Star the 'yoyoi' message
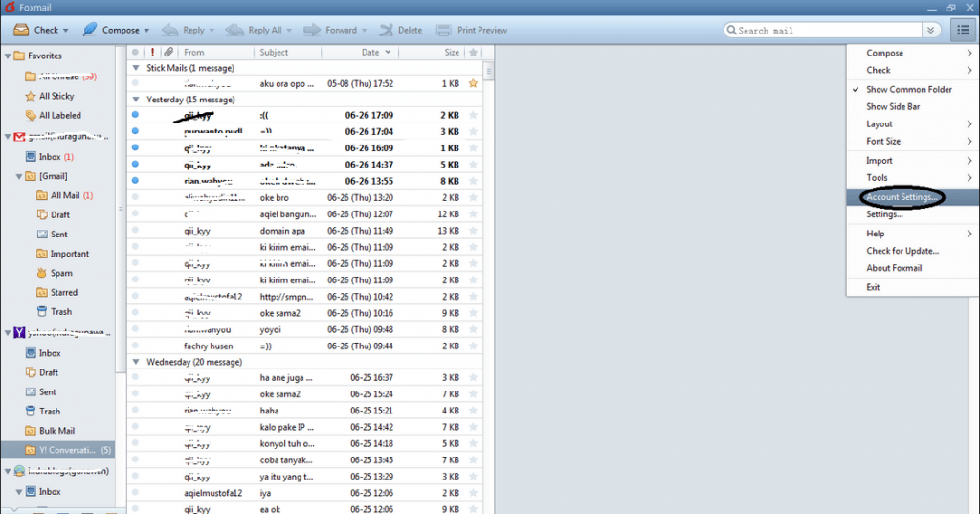The width and height of the screenshot is (980, 514). [x=473, y=329]
